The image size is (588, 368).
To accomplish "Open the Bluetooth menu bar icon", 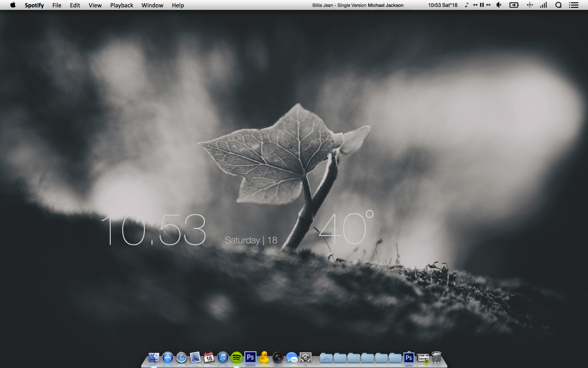I will click(x=530, y=5).
